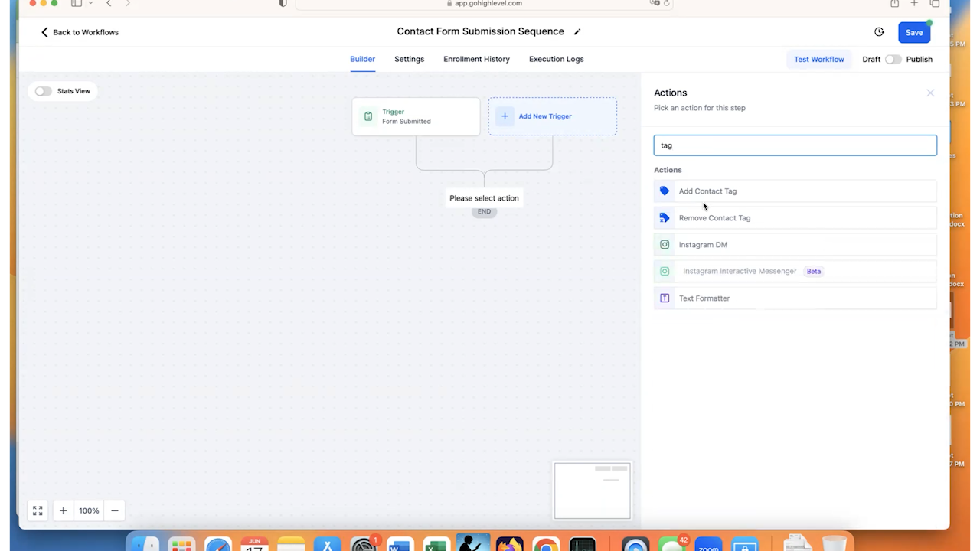This screenshot has height=551, width=980.
Task: Switch to the Settings tab
Action: pyautogui.click(x=409, y=59)
